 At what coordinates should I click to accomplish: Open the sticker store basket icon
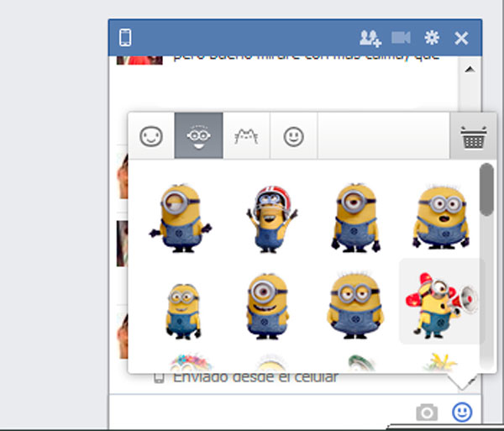[473, 139]
